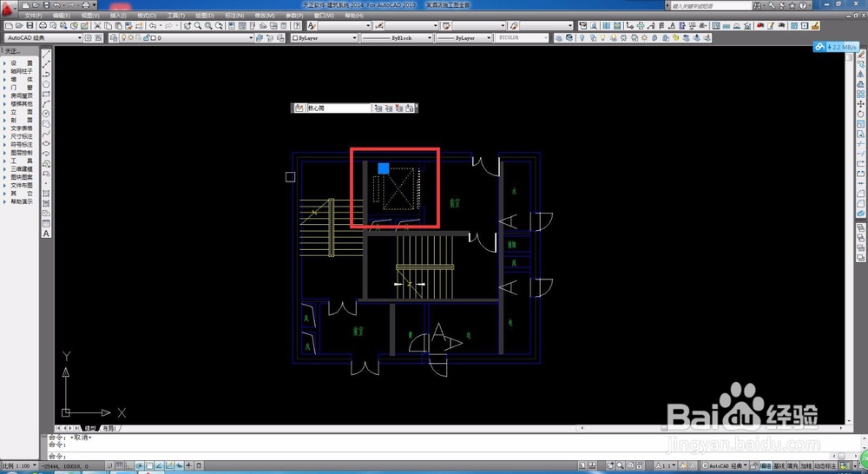Switch to the 布局1 tab
868x474 pixels.
click(x=109, y=428)
